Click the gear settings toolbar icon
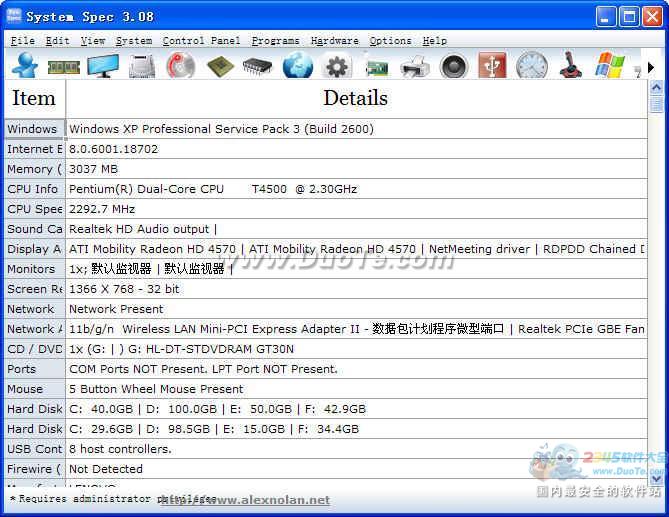669x517 pixels. (337, 66)
